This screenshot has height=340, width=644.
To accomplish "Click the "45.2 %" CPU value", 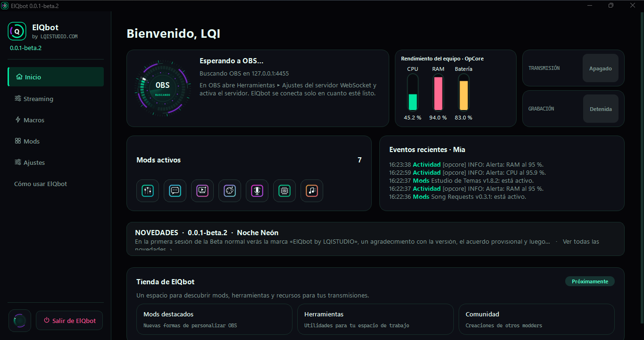I will click(412, 118).
